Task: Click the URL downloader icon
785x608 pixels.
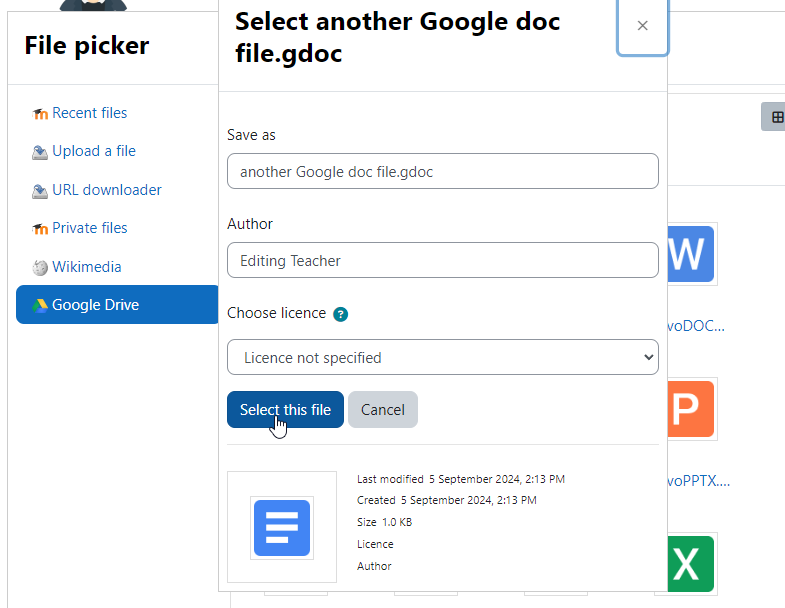Action: 40,191
